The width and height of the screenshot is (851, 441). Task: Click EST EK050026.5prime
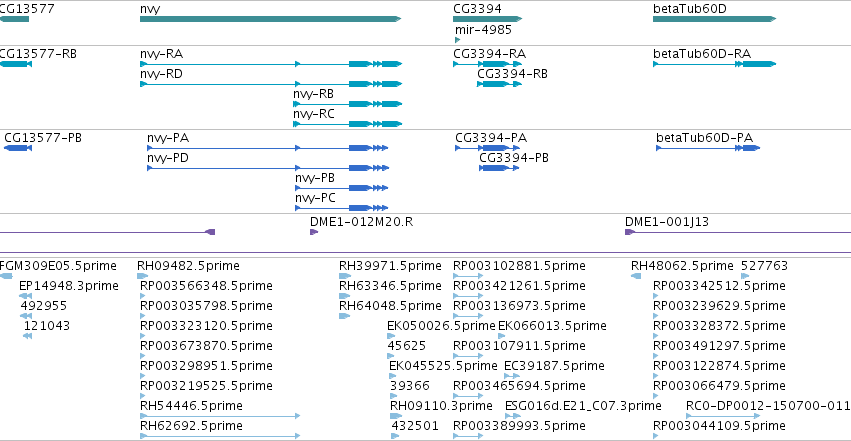pyautogui.click(x=391, y=336)
